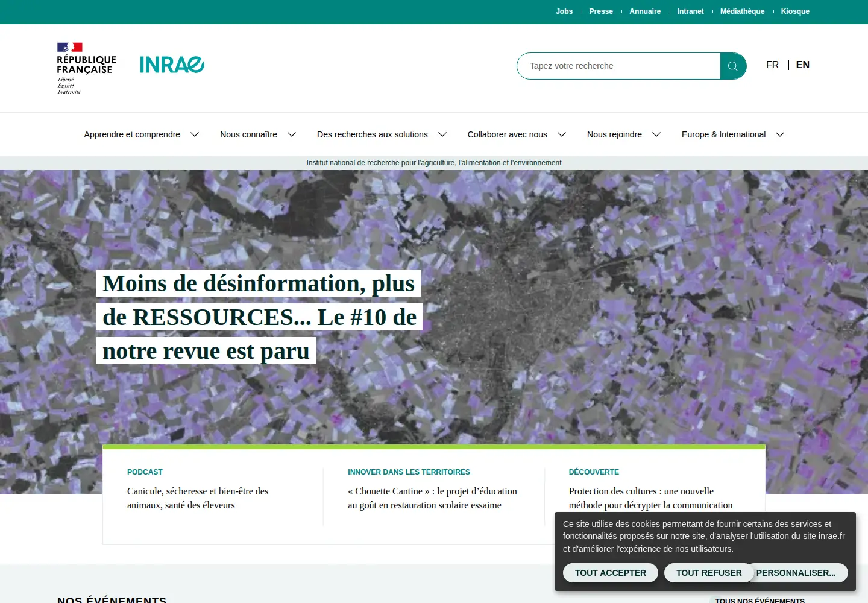Open the headline about revue #10

(x=259, y=317)
